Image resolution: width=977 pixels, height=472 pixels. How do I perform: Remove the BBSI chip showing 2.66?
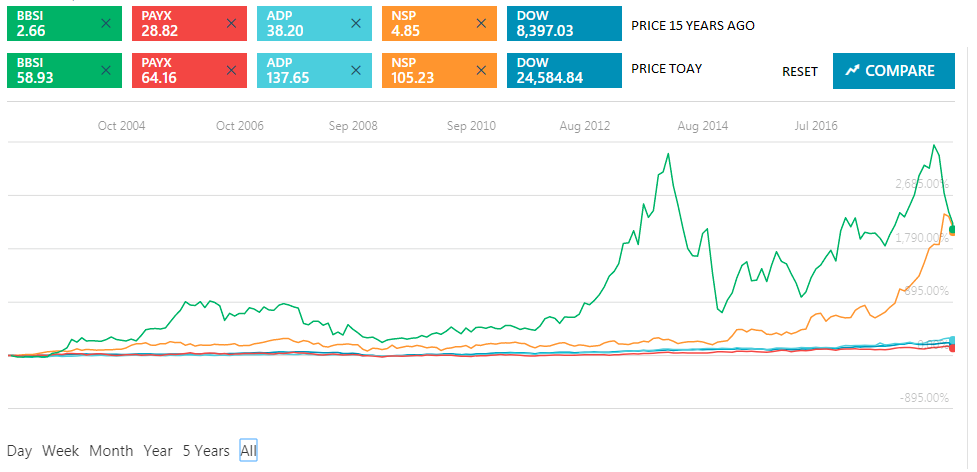click(107, 23)
